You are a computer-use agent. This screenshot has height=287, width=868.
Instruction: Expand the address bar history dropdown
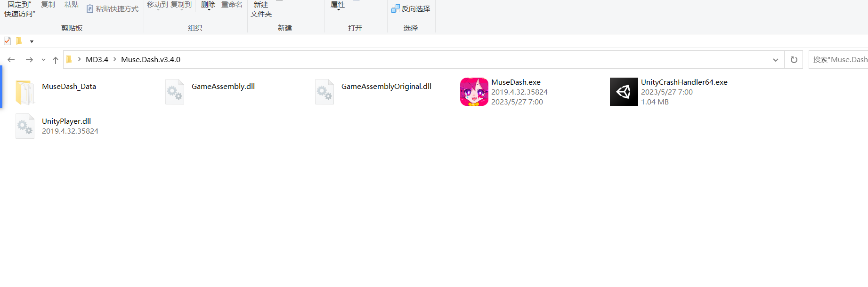coord(775,60)
